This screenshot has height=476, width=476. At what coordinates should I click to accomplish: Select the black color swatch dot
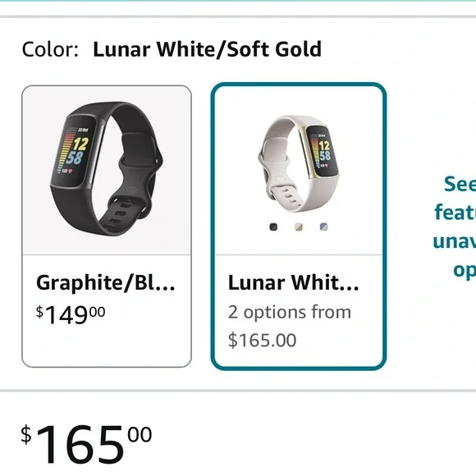coord(273,227)
